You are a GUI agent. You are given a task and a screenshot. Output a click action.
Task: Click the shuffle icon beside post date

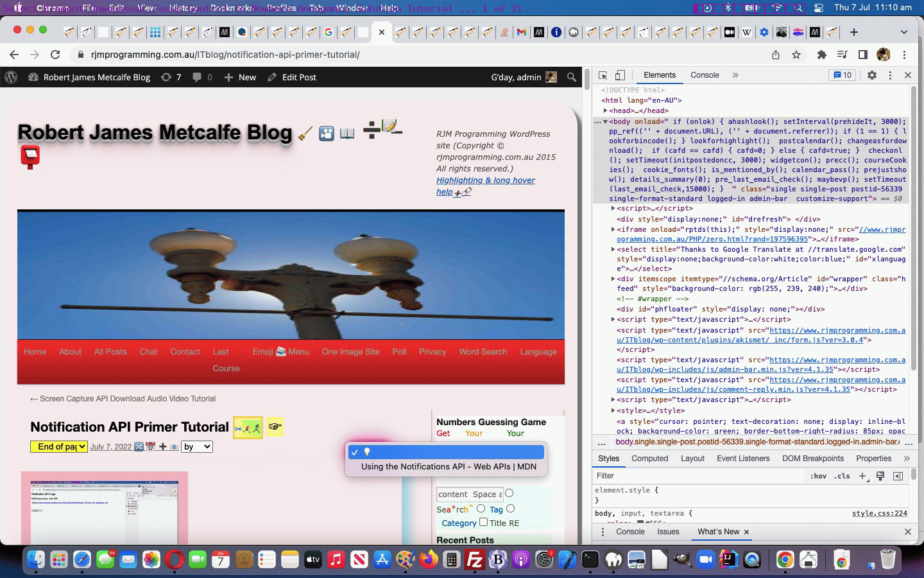pyautogui.click(x=139, y=446)
